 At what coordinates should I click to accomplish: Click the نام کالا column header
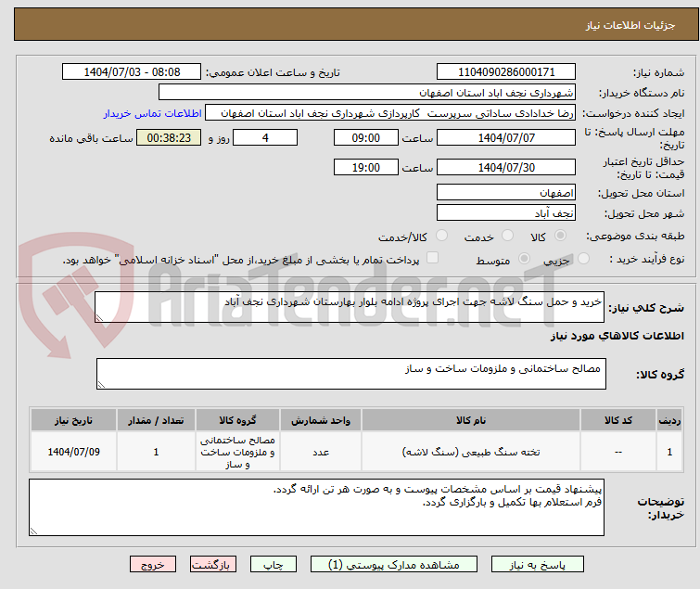tap(471, 420)
